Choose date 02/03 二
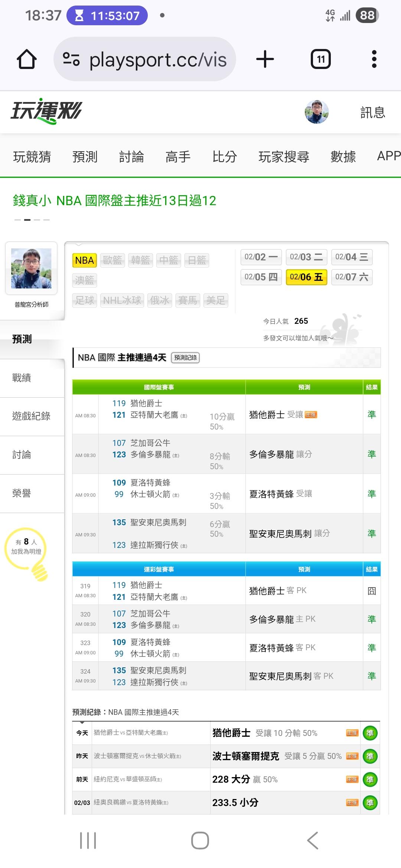401x868 pixels. pos(306,257)
